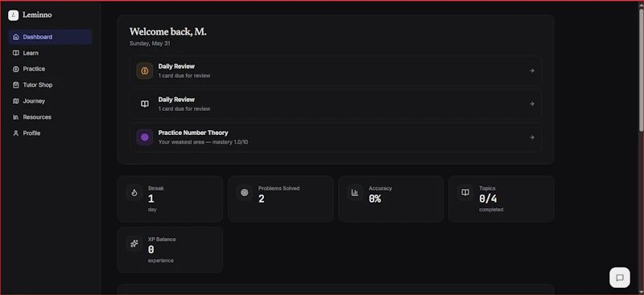The width and height of the screenshot is (644, 295).
Task: Click the Streak flame icon
Action: coord(134,192)
